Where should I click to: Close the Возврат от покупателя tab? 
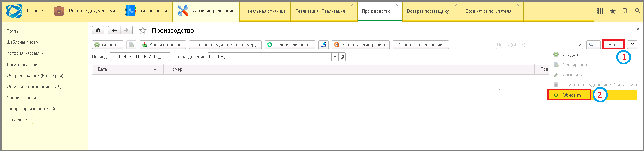pyautogui.click(x=518, y=5)
